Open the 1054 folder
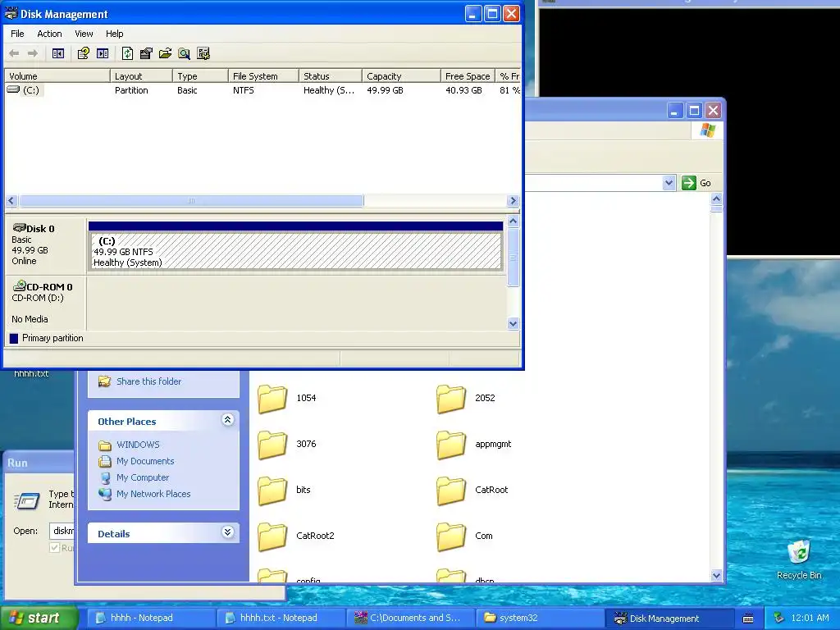 (x=272, y=399)
